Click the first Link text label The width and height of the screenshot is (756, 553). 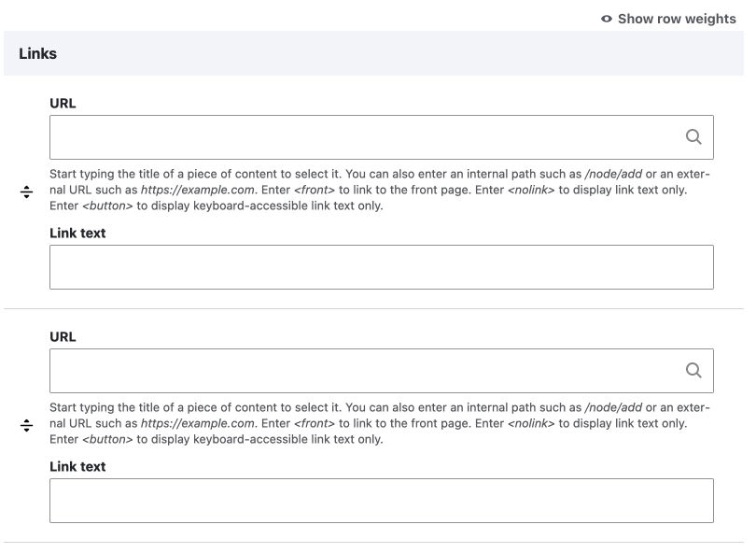pyautogui.click(x=77, y=234)
